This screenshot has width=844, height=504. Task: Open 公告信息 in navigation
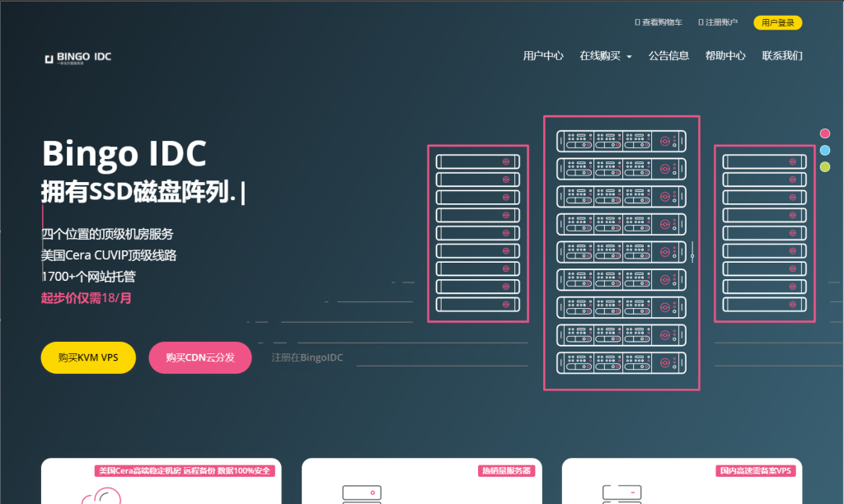pos(668,56)
